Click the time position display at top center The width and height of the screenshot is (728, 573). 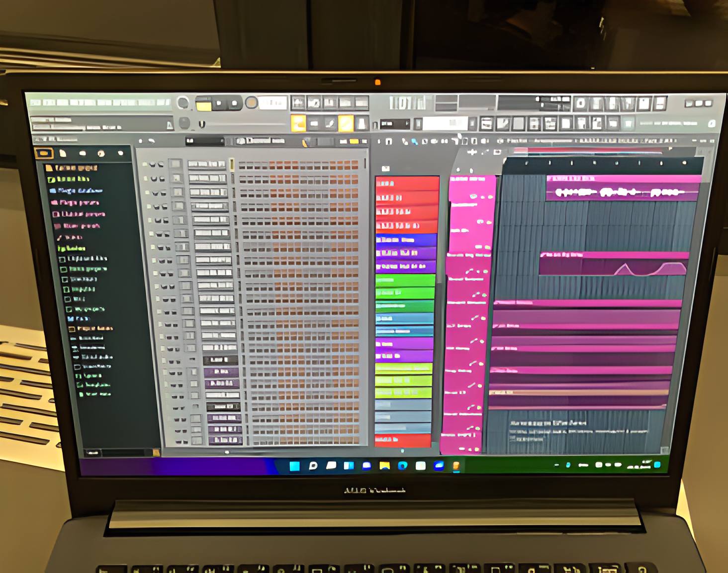[x=407, y=102]
